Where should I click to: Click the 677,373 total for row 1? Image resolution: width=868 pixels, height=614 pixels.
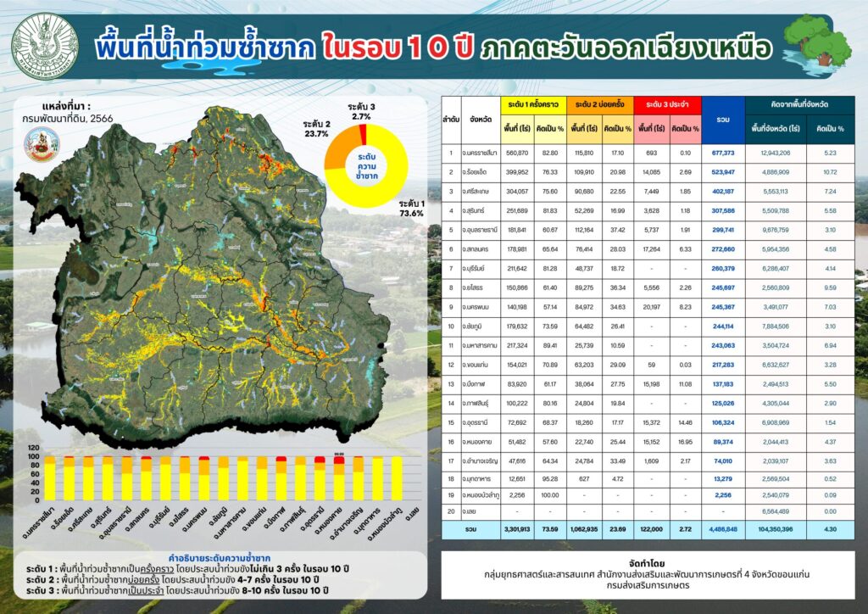723,153
